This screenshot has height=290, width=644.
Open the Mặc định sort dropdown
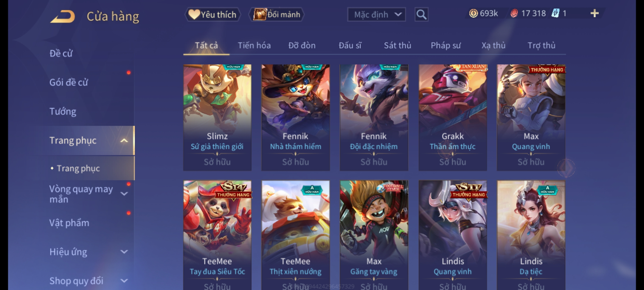point(376,15)
